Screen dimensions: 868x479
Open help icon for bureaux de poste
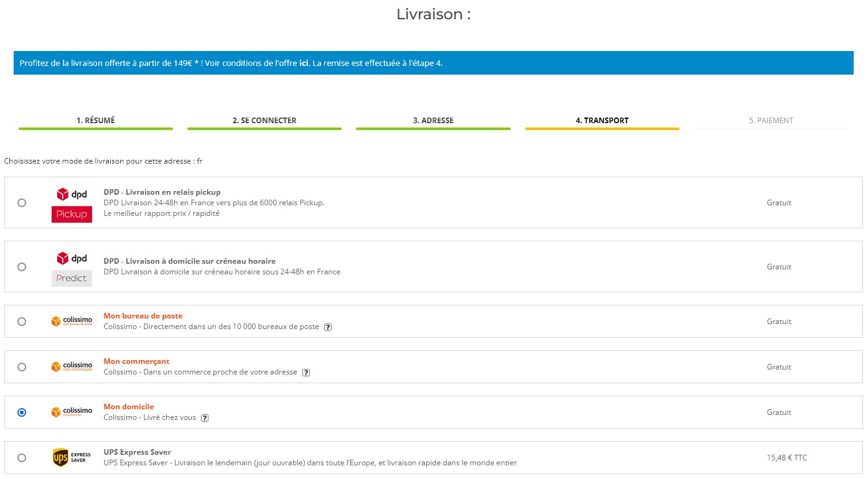pos(328,327)
